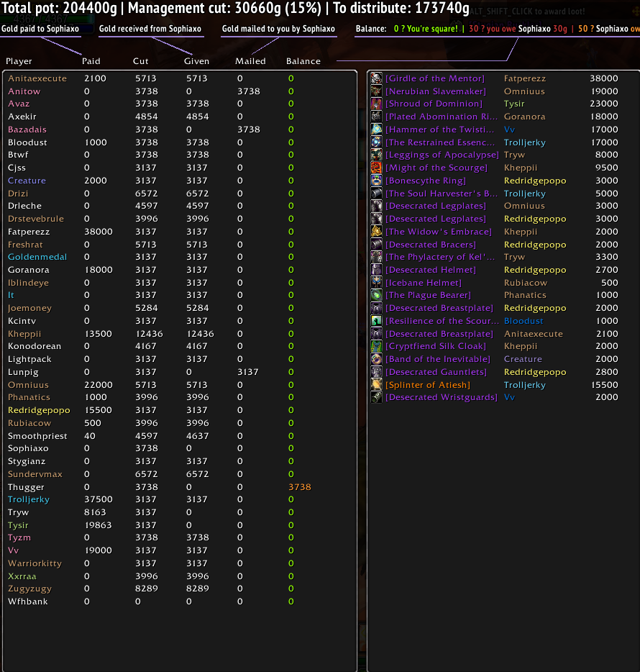640x672 pixels.
Task: Click the Resilience of the Scourge icon
Action: [x=376, y=321]
